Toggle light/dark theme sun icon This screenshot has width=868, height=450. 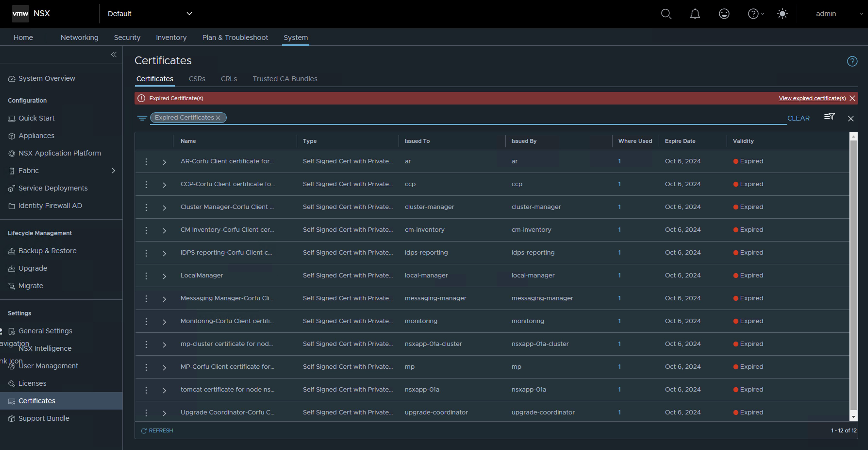[782, 14]
